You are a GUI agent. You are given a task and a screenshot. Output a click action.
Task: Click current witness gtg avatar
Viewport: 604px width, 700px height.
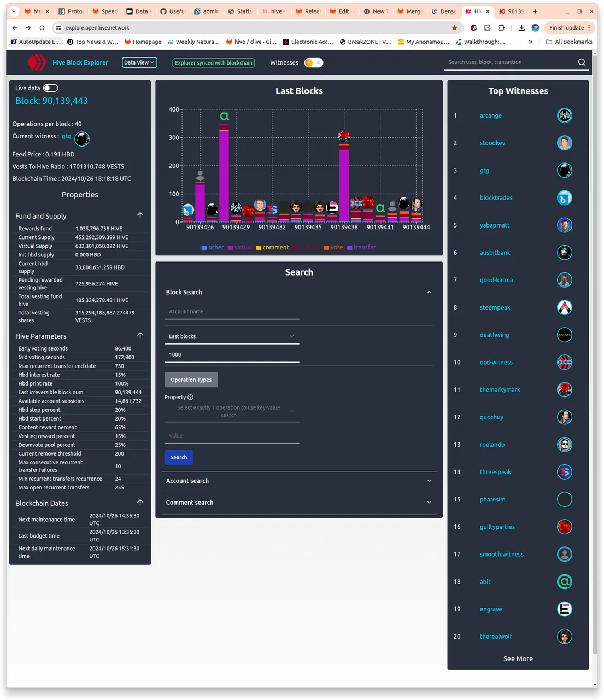click(82, 139)
